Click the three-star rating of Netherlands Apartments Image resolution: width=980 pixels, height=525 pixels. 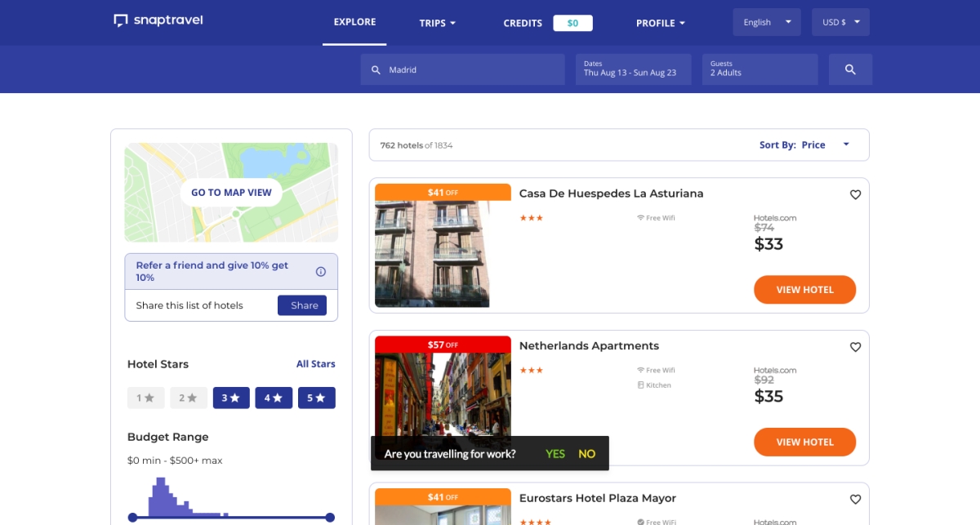[x=531, y=370]
